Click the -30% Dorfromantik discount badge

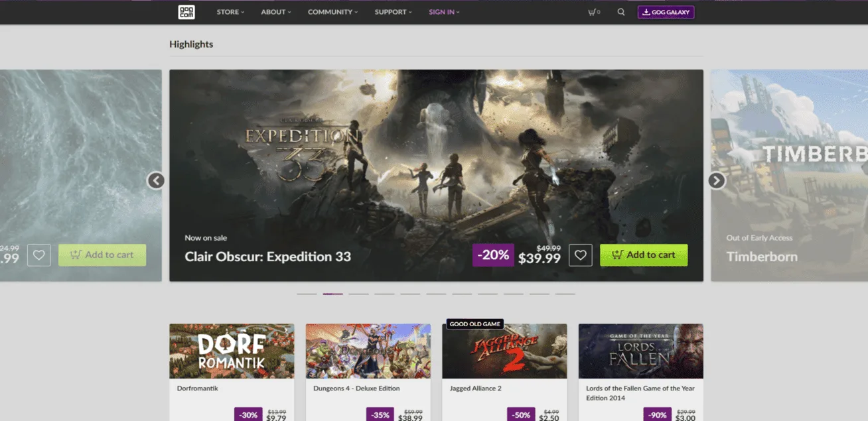coord(248,414)
